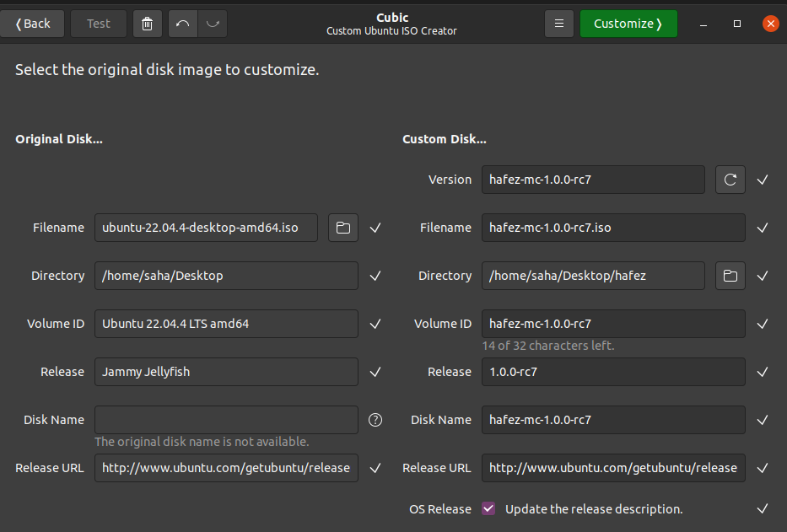The height and width of the screenshot is (532, 787).
Task: Edit the custom Release URL field
Action: click(613, 468)
